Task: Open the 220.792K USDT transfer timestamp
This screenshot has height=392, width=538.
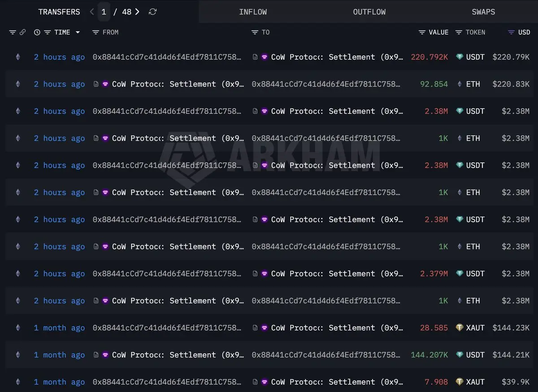Action: [x=59, y=57]
